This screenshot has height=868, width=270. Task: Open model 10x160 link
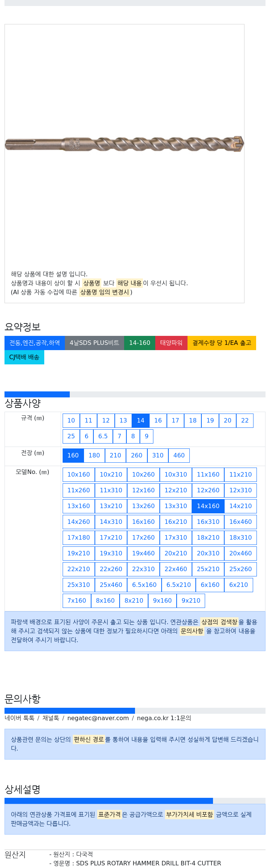pyautogui.click(x=79, y=475)
